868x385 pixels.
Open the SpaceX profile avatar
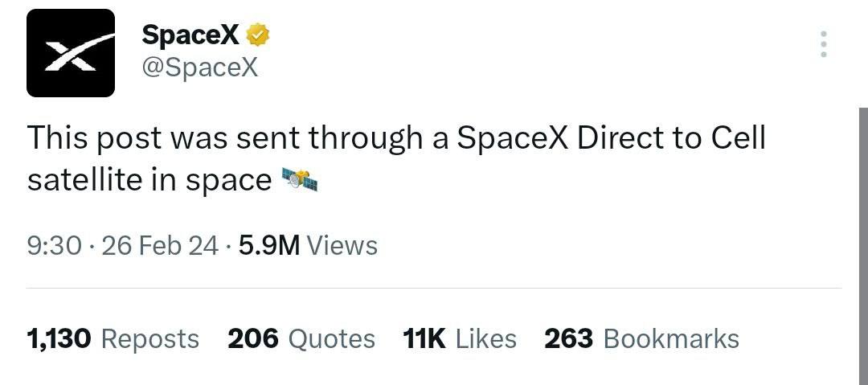tap(71, 53)
